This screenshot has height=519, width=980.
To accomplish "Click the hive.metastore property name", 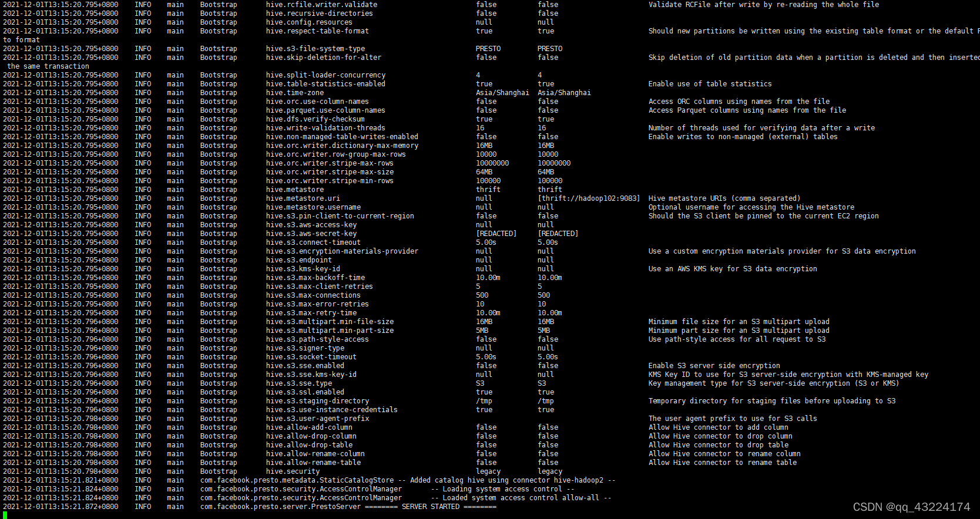I will (294, 190).
